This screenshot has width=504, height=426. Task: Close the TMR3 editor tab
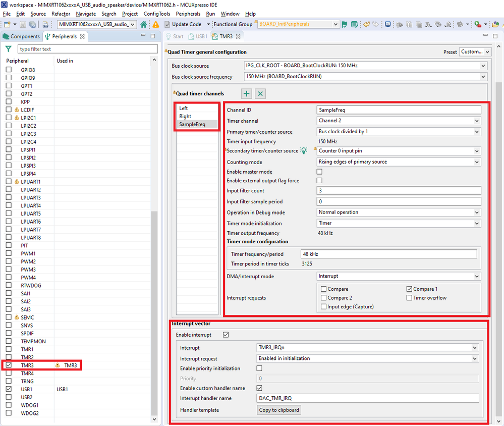[238, 36]
